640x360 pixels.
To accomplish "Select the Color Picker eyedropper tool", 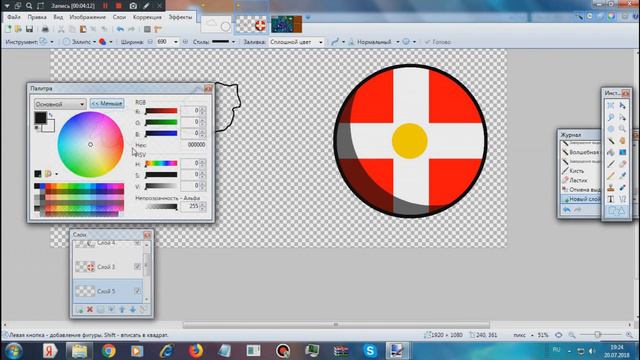I will 622,176.
